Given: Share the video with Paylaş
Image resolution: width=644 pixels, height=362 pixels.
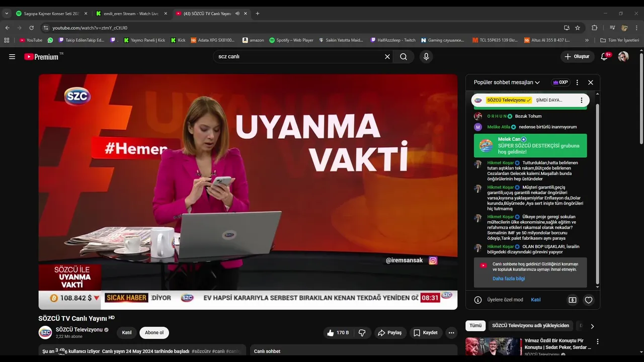Looking at the screenshot, I should [x=390, y=333].
